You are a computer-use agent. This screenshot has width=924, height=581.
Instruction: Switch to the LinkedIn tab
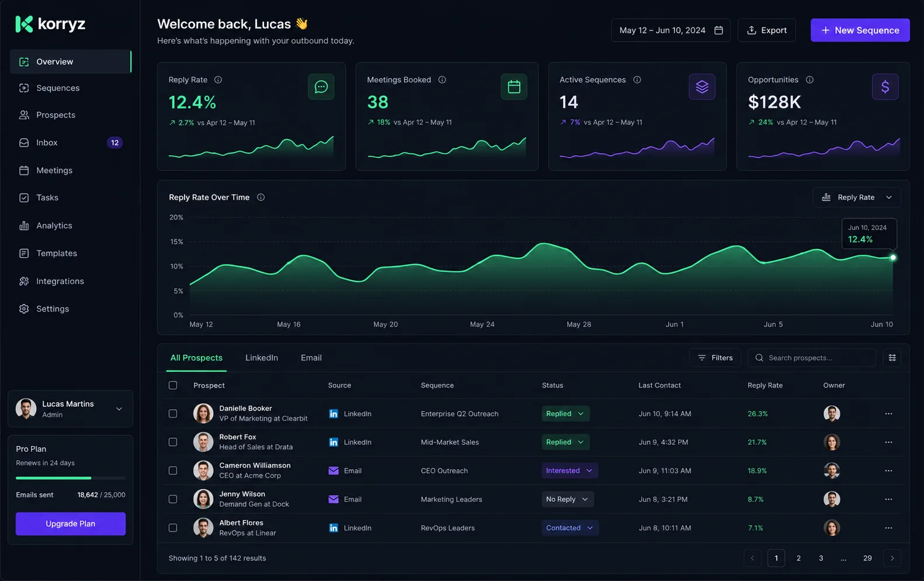(262, 358)
